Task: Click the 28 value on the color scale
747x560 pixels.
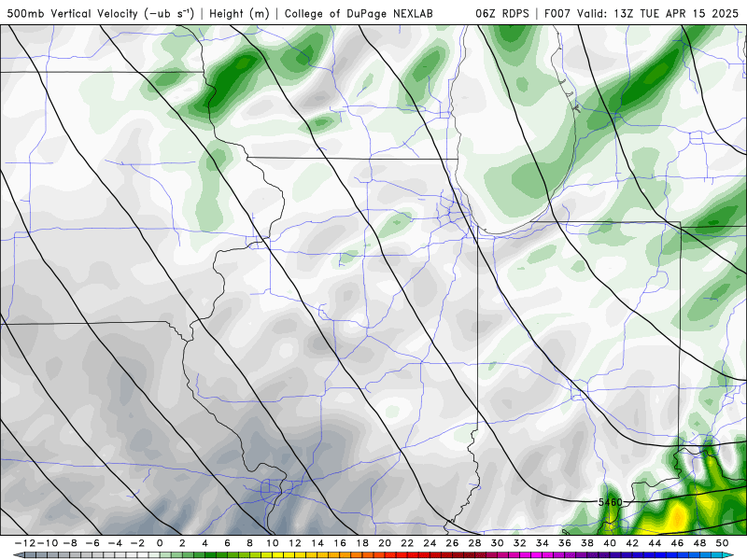Action: tap(474, 543)
